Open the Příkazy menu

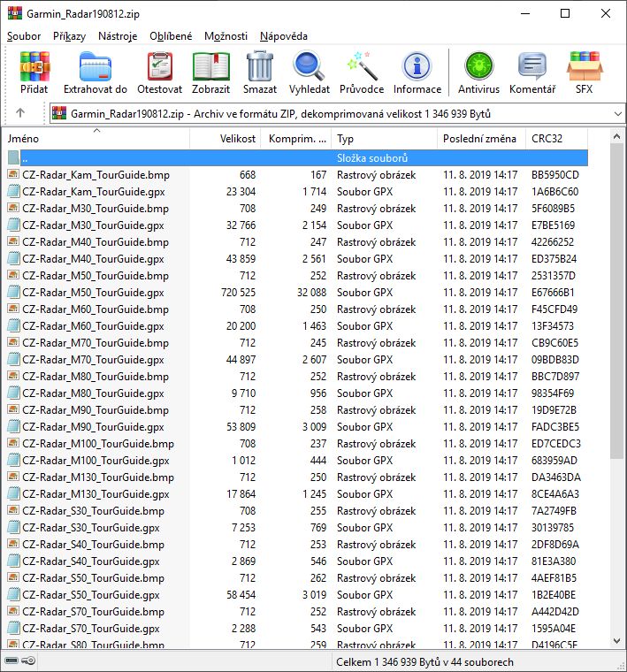point(70,36)
